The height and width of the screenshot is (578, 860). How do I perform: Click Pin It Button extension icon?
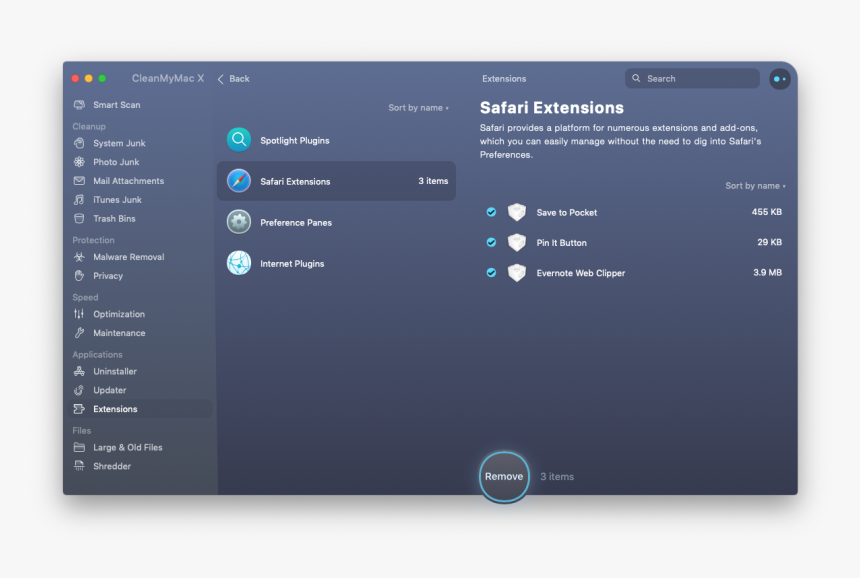(517, 242)
